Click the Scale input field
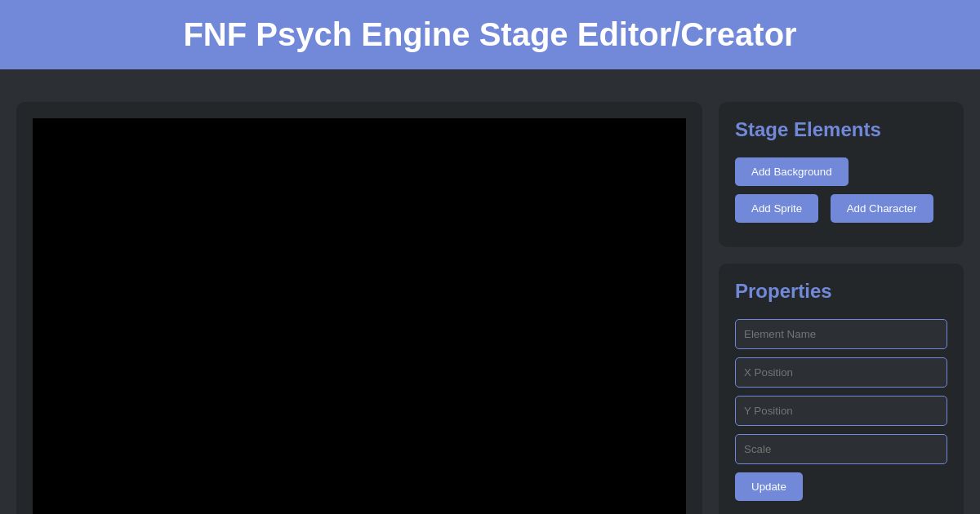Screen dimensions: 980x514 840,449
